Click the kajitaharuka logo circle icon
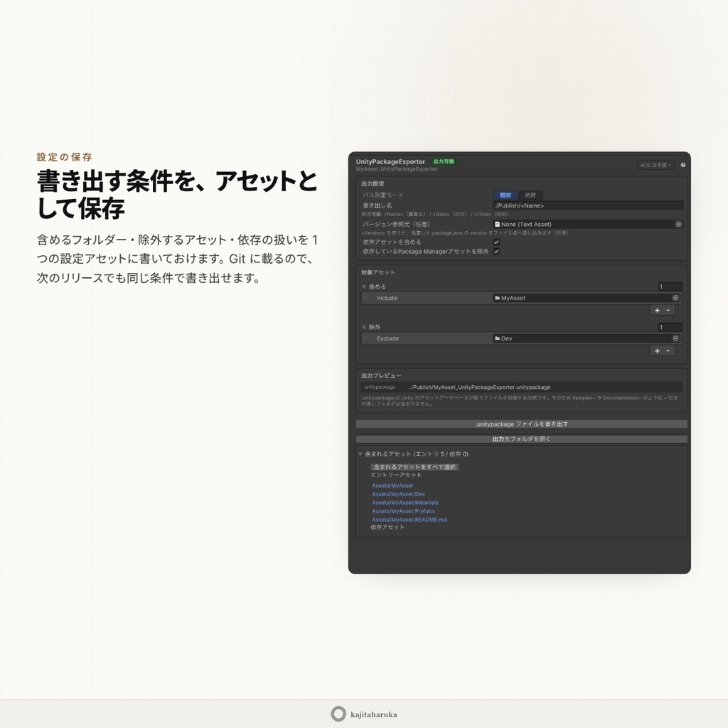This screenshot has width=728, height=728. point(338,714)
